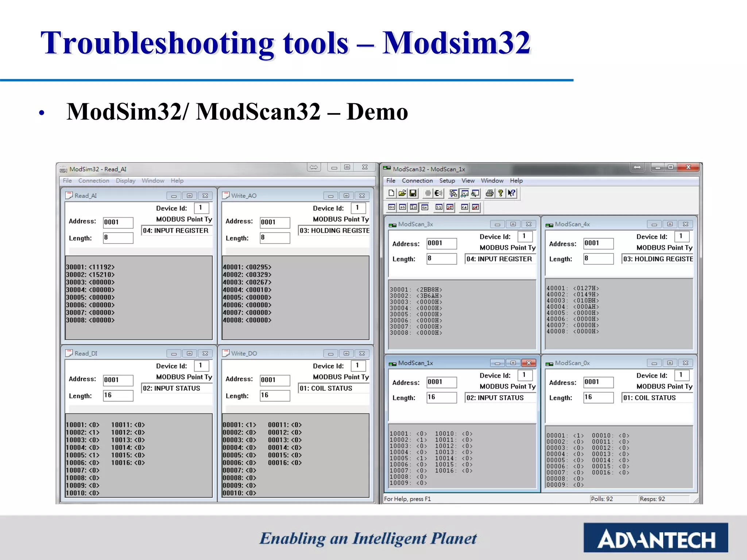747x560 pixels.
Task: Open the 02: INPUT STATUS dropdown in Read_DI
Action: click(177, 388)
